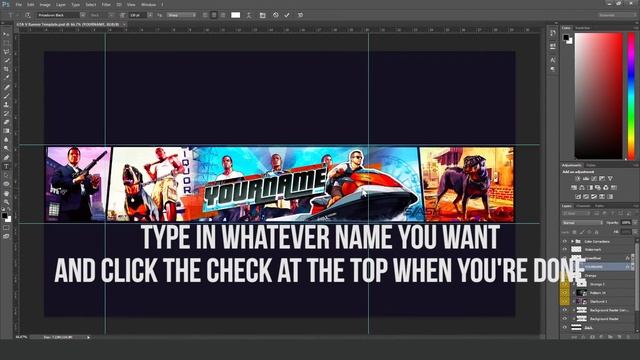Select the Pattern layer
The width and height of the screenshot is (640, 360).
point(599,293)
